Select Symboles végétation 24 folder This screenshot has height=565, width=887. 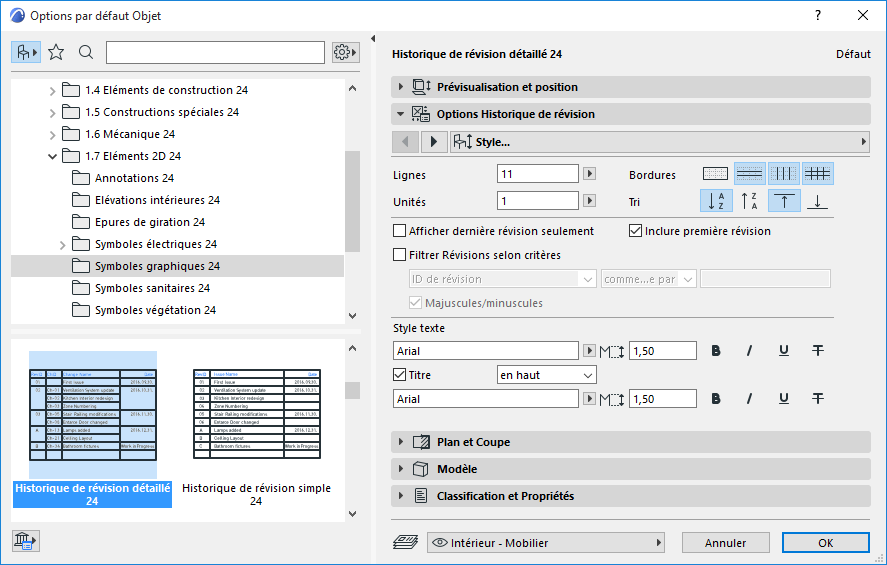coord(156,310)
